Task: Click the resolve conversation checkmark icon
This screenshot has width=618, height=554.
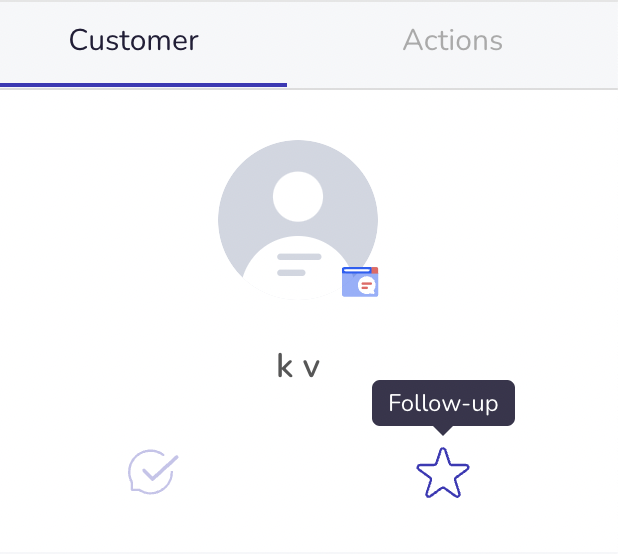Action: [153, 472]
